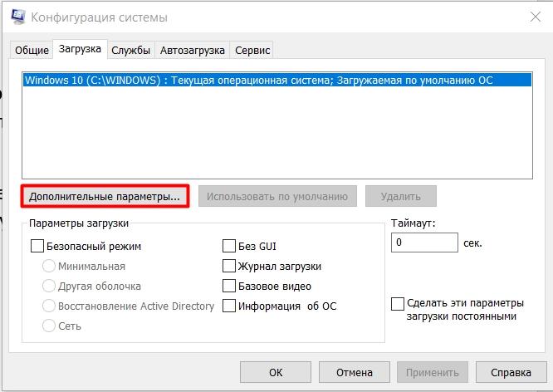
Task: Enable Безопасный режим checkbox
Action: [x=37, y=246]
